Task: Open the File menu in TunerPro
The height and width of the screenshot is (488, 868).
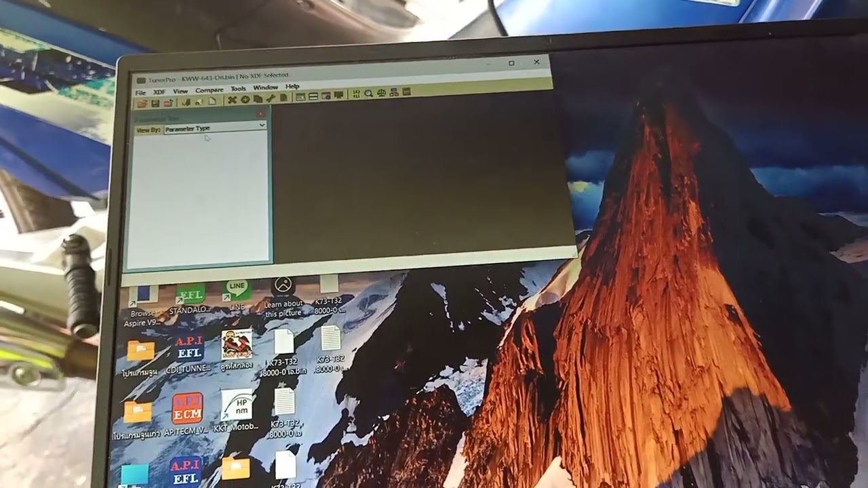Action: [x=140, y=92]
